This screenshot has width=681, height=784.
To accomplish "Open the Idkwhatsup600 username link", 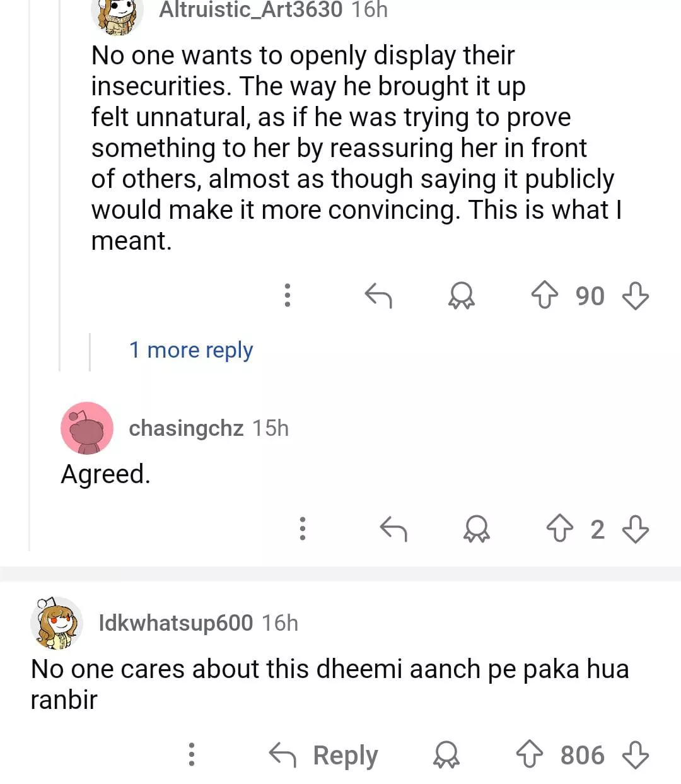I will point(176,623).
